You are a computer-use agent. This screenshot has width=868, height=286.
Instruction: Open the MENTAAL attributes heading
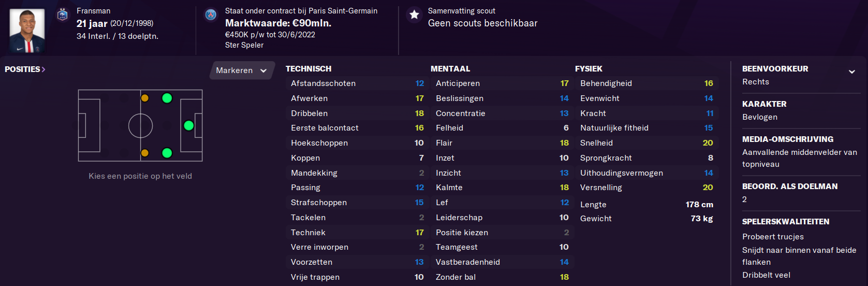click(450, 68)
